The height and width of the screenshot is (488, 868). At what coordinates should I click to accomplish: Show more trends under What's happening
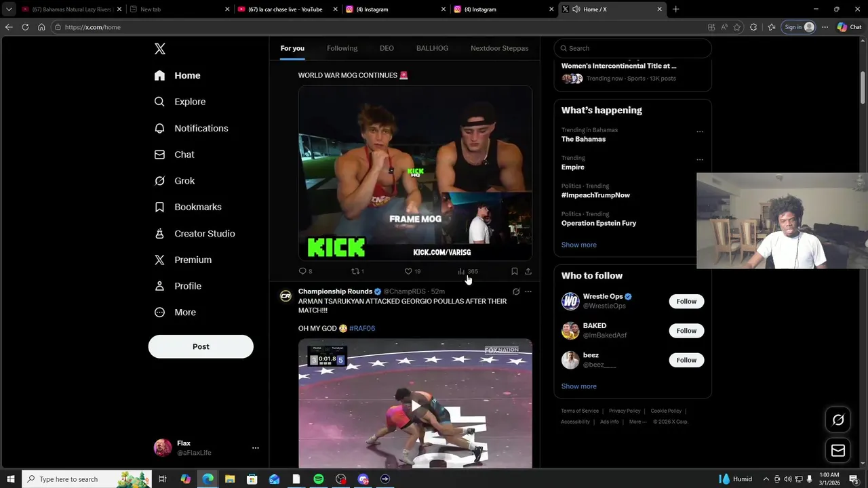click(578, 245)
